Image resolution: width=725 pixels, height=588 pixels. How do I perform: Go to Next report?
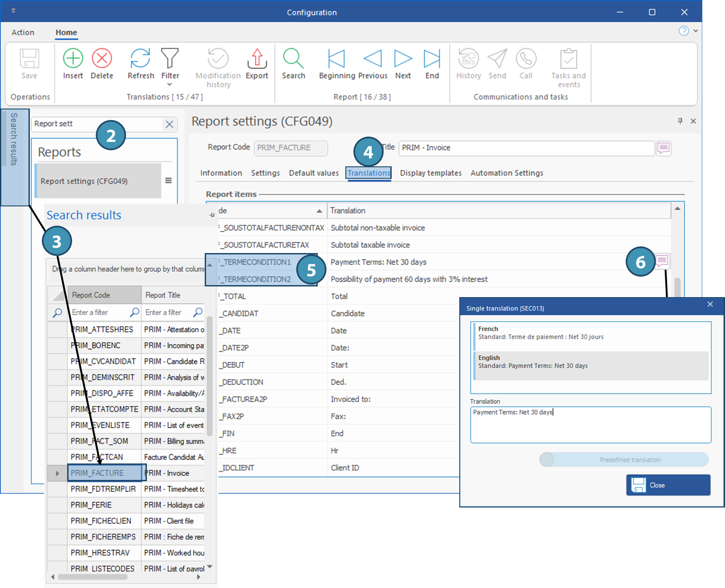pyautogui.click(x=403, y=59)
